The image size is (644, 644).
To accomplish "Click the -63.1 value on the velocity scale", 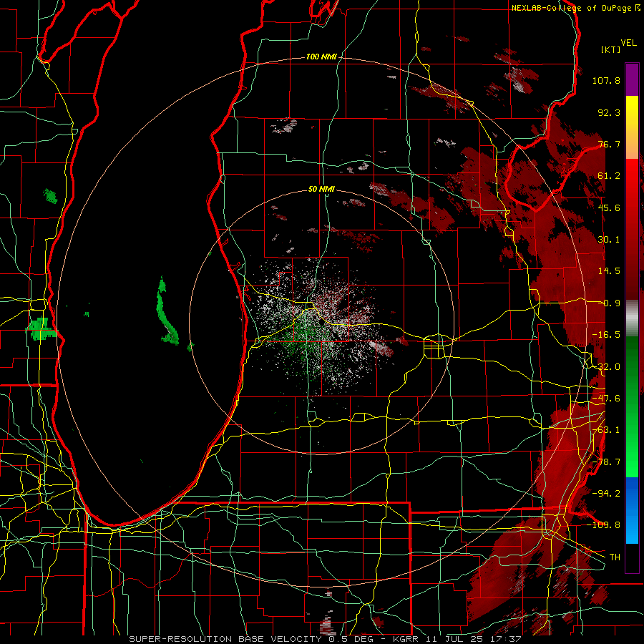I will point(606,430).
